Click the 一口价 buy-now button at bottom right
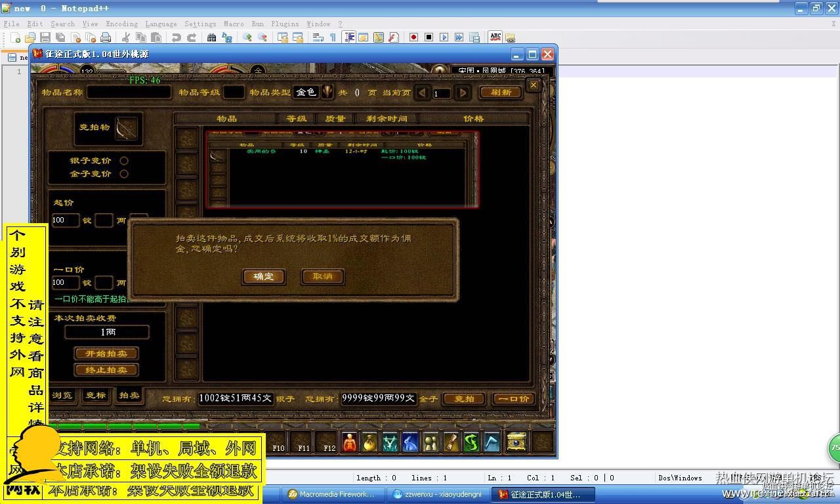This screenshot has height=504, width=840. (514, 398)
